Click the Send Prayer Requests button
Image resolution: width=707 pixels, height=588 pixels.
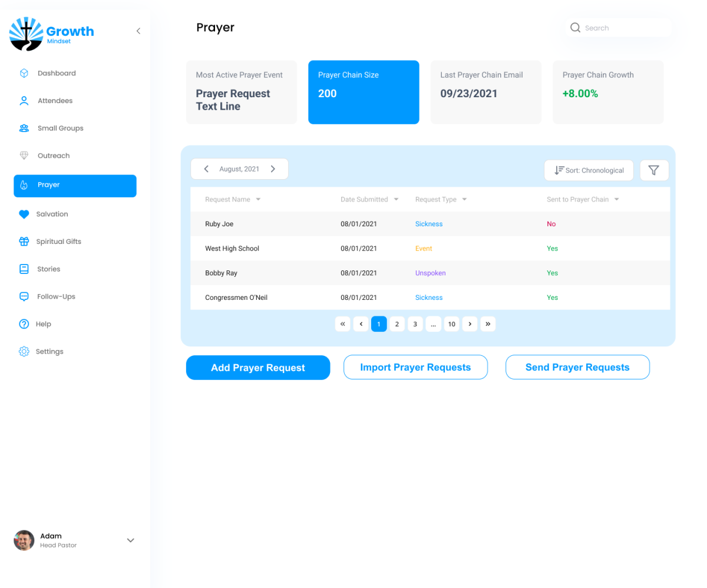click(x=577, y=367)
